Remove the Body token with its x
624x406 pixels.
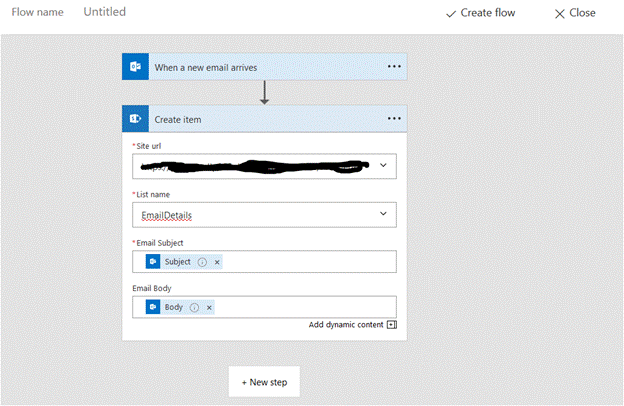(x=209, y=307)
